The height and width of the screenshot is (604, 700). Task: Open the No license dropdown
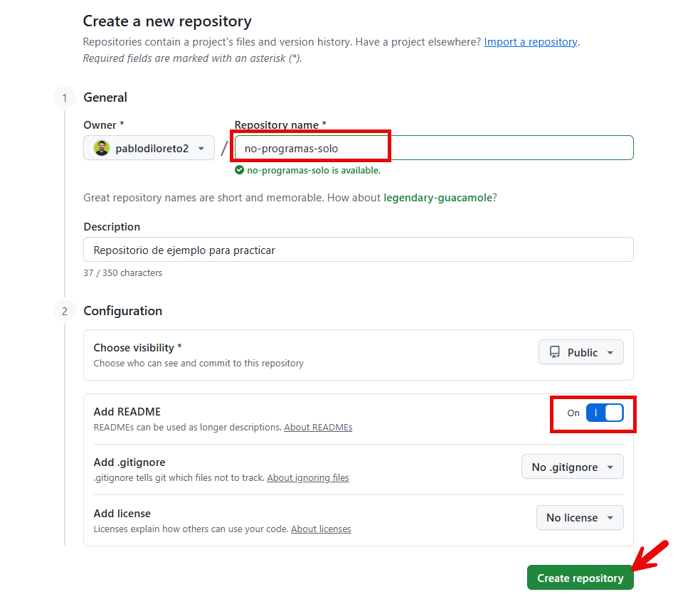coord(579,518)
